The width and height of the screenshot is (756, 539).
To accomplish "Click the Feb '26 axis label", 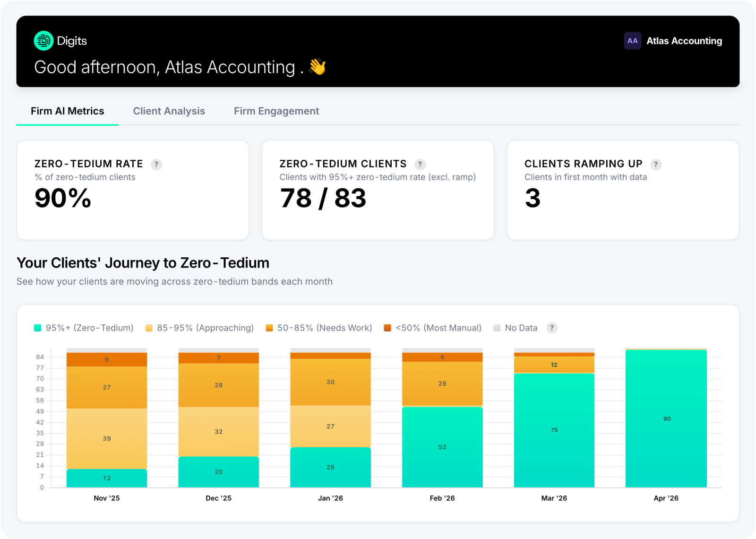I will point(442,498).
